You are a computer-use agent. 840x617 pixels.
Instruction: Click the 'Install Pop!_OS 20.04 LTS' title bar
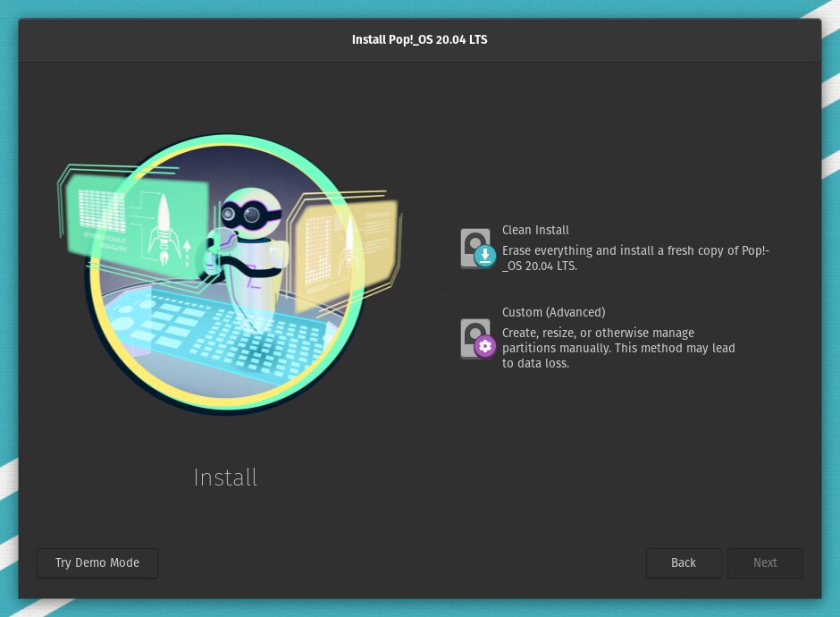[419, 39]
